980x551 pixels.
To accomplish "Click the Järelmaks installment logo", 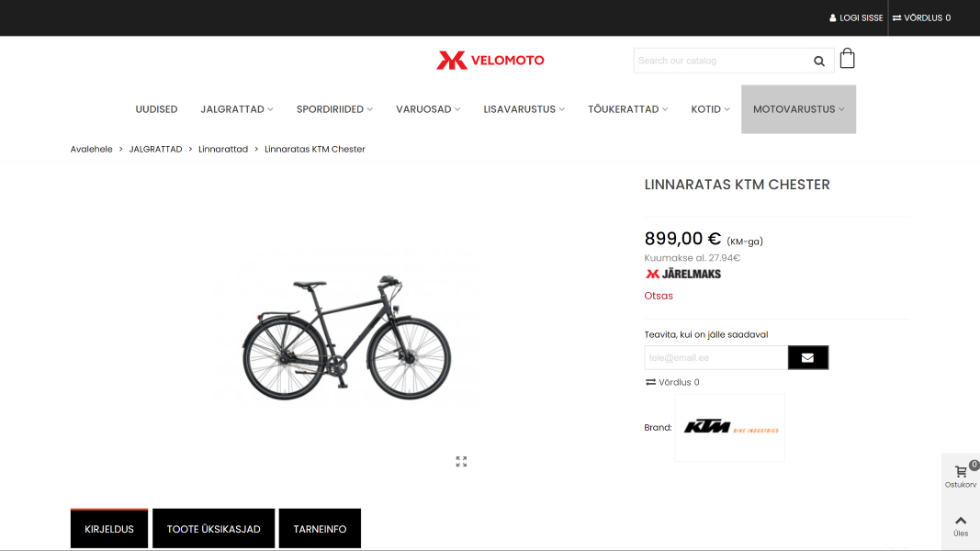I will click(683, 274).
